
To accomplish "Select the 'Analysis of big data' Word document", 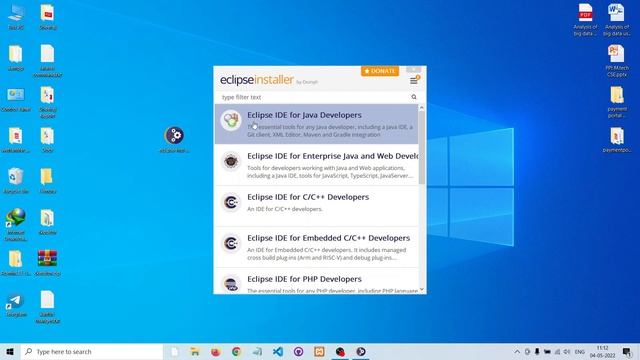I will (616, 20).
